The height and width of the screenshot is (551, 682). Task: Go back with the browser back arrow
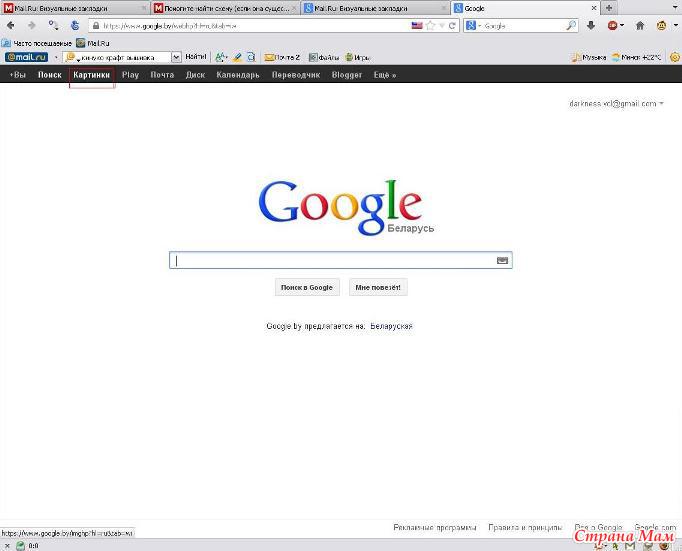coord(10,26)
